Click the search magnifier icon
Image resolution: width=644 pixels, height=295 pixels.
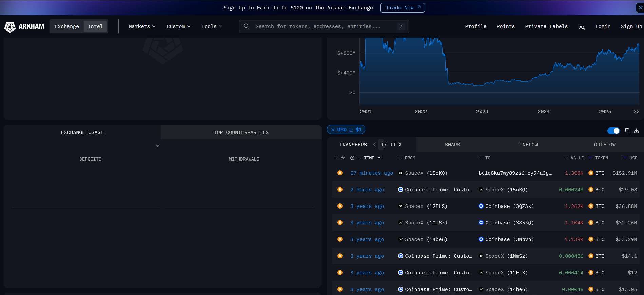click(247, 26)
